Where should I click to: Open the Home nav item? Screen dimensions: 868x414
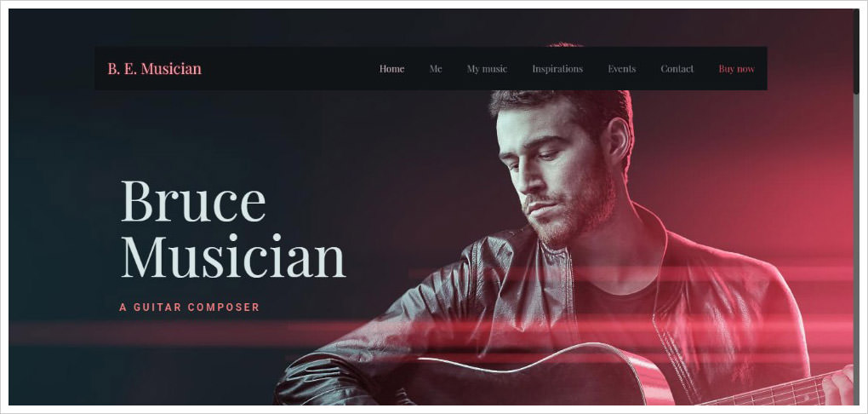[x=392, y=69]
